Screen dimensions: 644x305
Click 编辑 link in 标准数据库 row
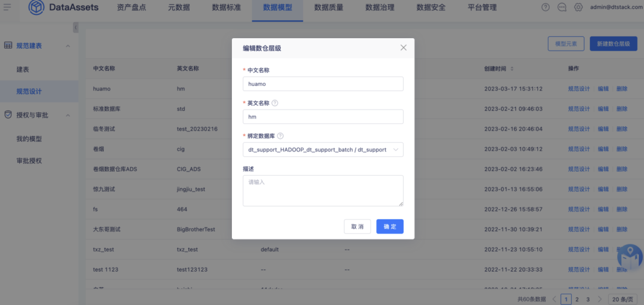[x=603, y=109]
